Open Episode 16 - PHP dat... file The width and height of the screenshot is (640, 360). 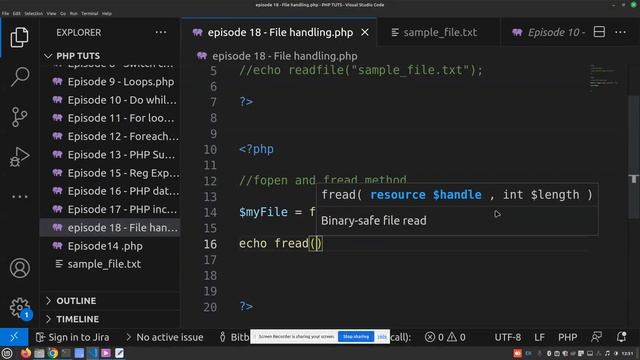pos(110,191)
